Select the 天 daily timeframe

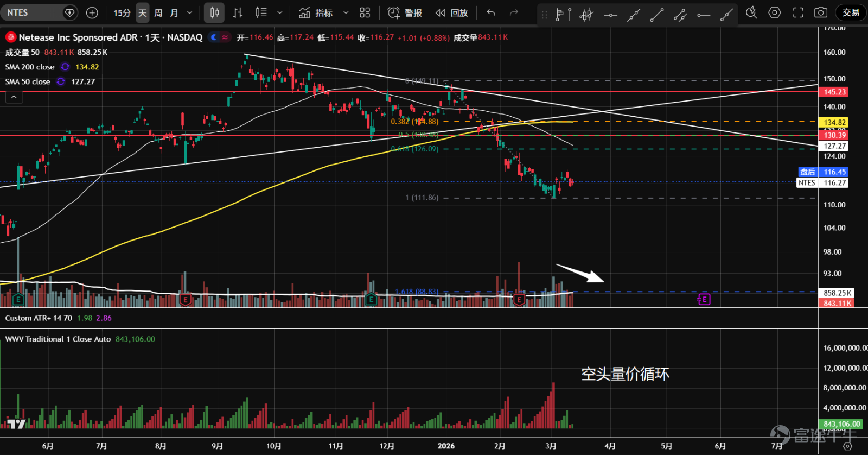point(143,12)
